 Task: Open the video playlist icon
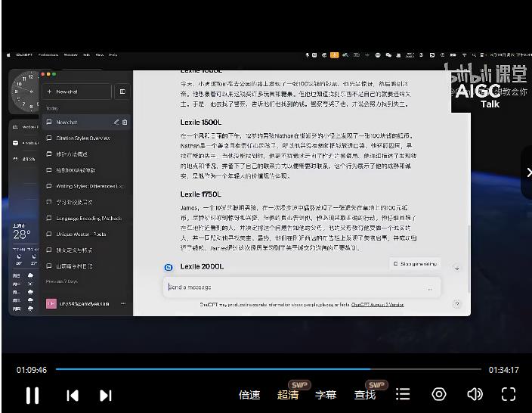[x=404, y=394]
